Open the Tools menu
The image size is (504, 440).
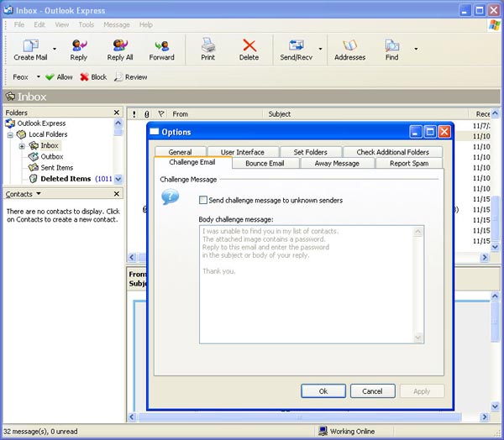tap(87, 24)
